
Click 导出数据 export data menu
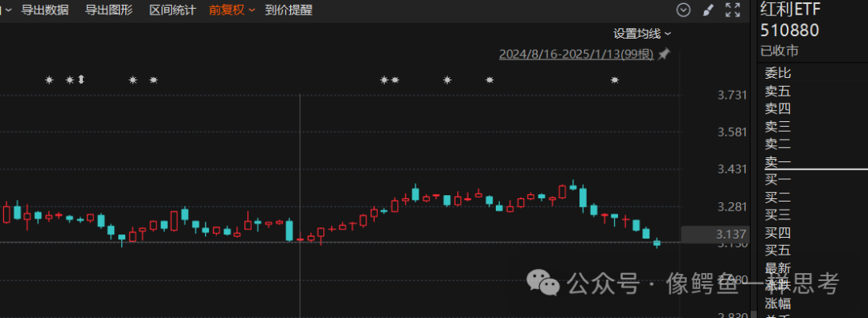pyautogui.click(x=45, y=10)
